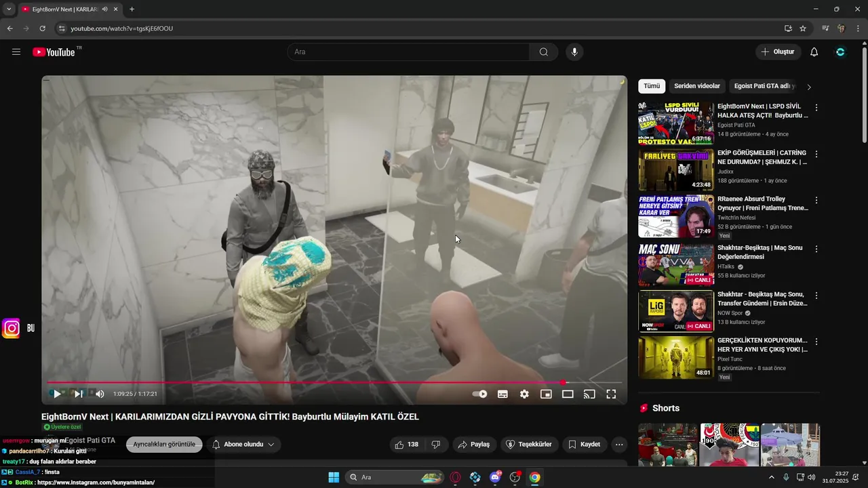
Task: Open Chrome media controls icon
Action: 825,28
